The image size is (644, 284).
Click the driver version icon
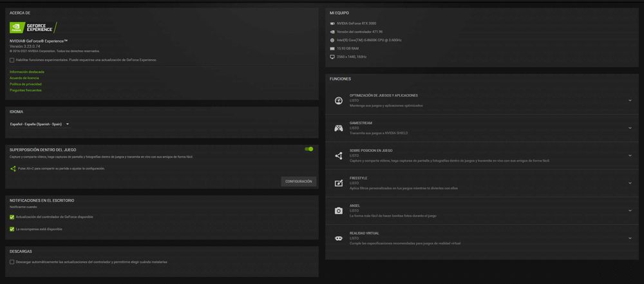click(x=332, y=32)
